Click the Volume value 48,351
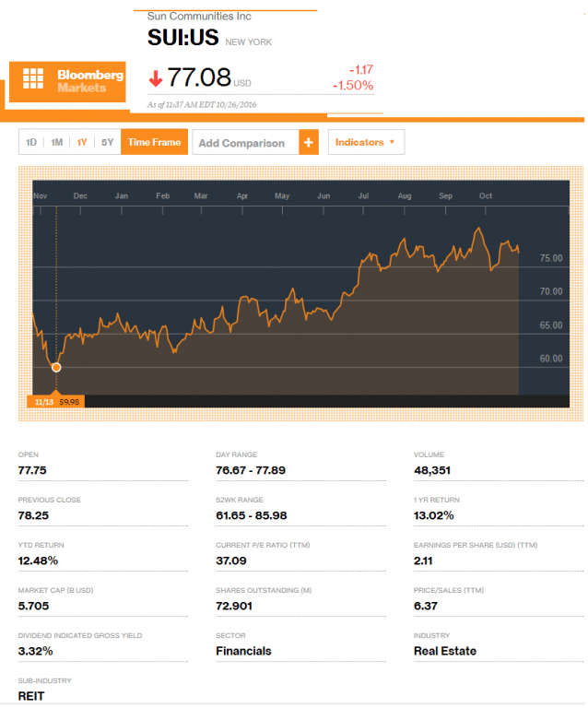This screenshot has width=588, height=708. coord(432,470)
